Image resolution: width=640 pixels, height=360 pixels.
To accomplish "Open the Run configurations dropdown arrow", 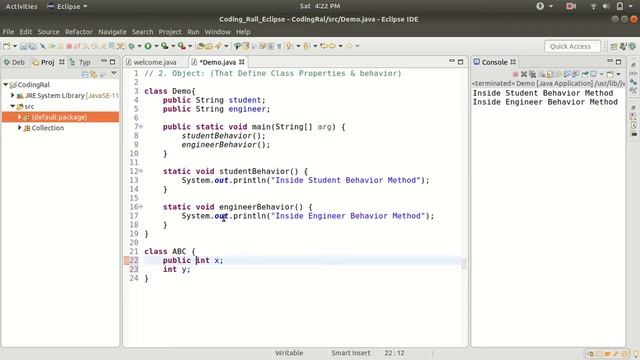I will (156, 46).
